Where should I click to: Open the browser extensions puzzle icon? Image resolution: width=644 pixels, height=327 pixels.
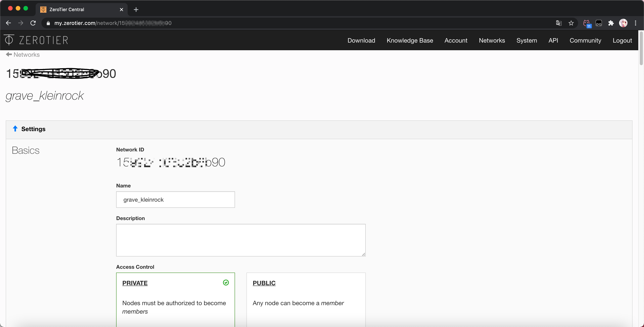(611, 23)
